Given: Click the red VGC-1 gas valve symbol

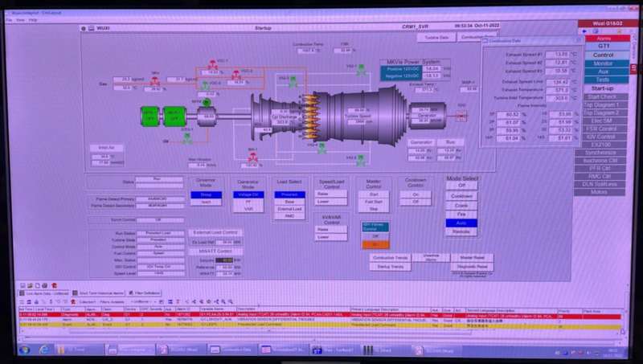Looking at the screenshot, I should [212, 63].
